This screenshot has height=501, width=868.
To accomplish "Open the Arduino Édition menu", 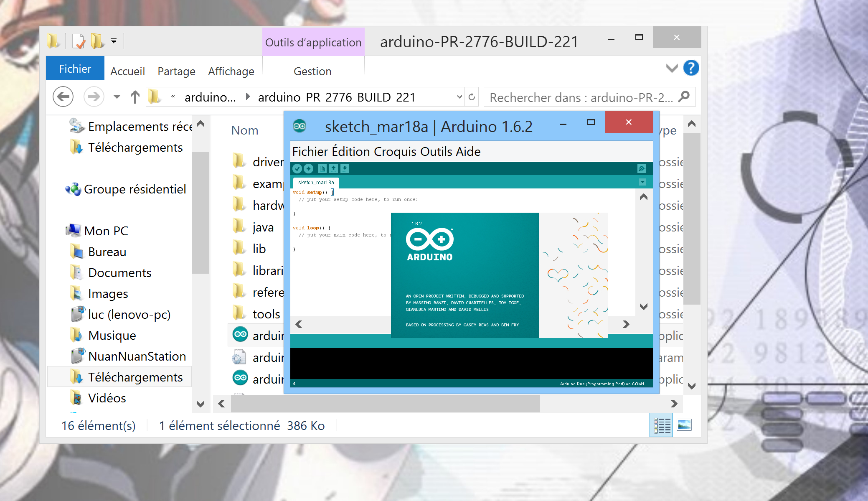I will [x=351, y=151].
